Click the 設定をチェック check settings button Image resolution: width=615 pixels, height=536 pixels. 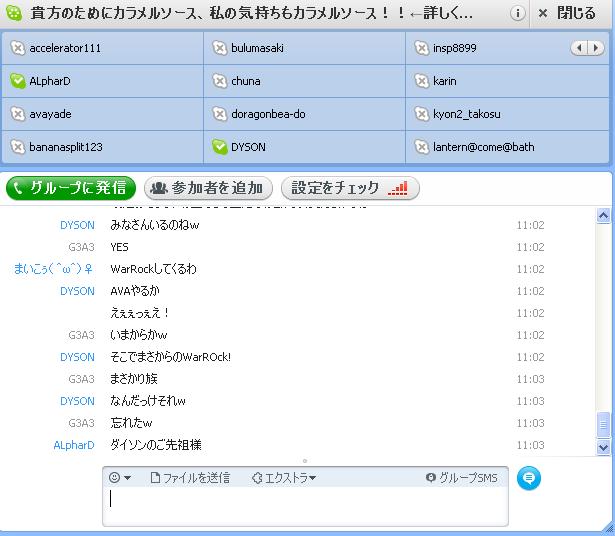[350, 187]
